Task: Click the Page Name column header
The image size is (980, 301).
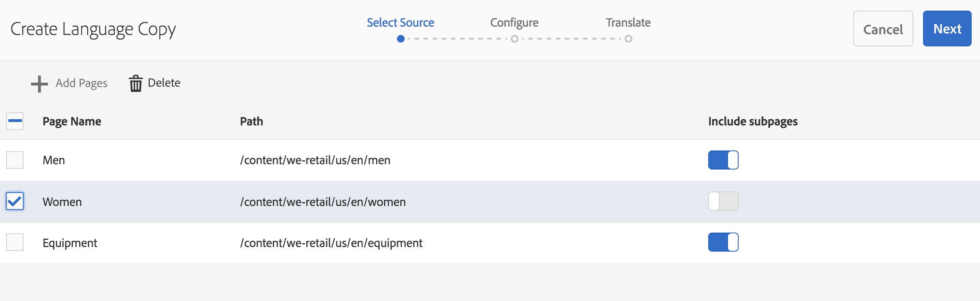Action: click(x=72, y=122)
